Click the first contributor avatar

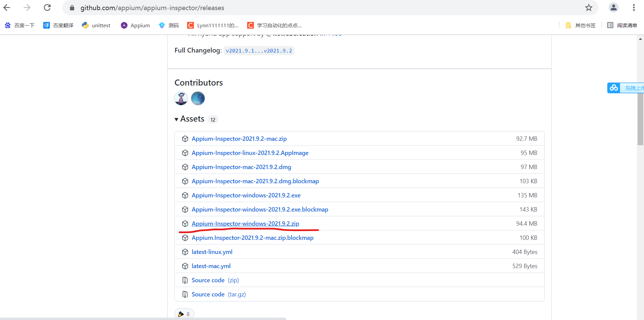181,98
